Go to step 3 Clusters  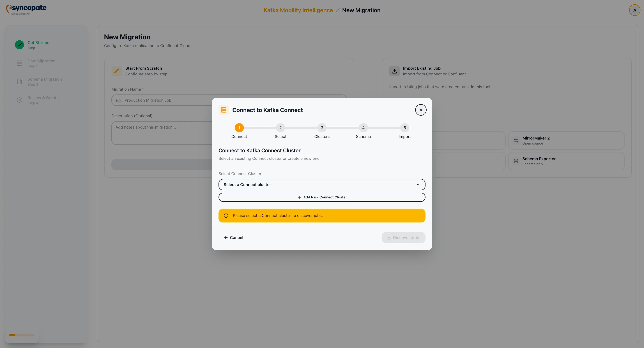pos(322,128)
